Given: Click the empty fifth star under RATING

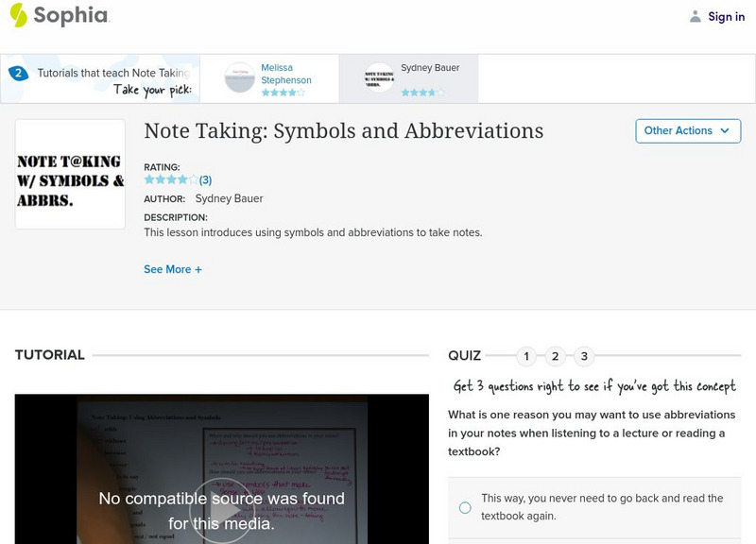Looking at the screenshot, I should [x=194, y=178].
